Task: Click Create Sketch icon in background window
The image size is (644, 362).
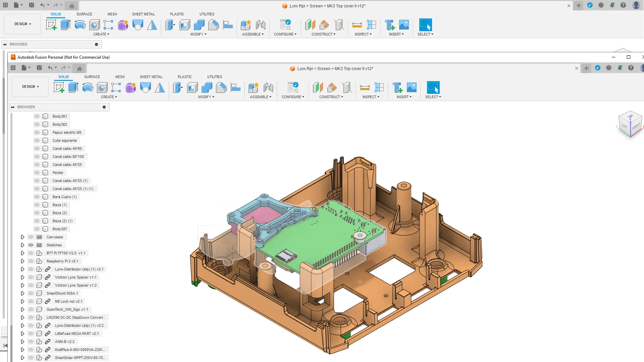Action: tap(52, 25)
